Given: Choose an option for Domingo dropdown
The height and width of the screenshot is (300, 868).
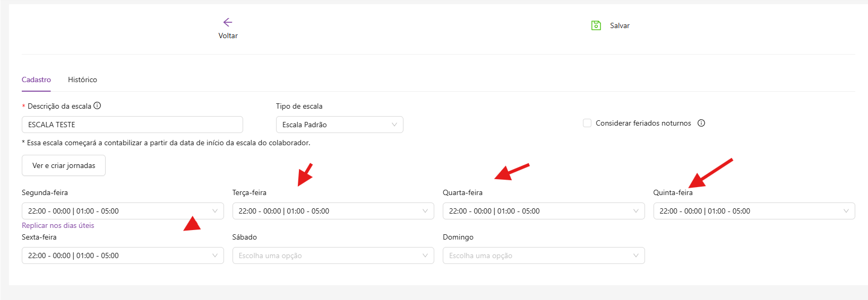Looking at the screenshot, I should pos(544,255).
